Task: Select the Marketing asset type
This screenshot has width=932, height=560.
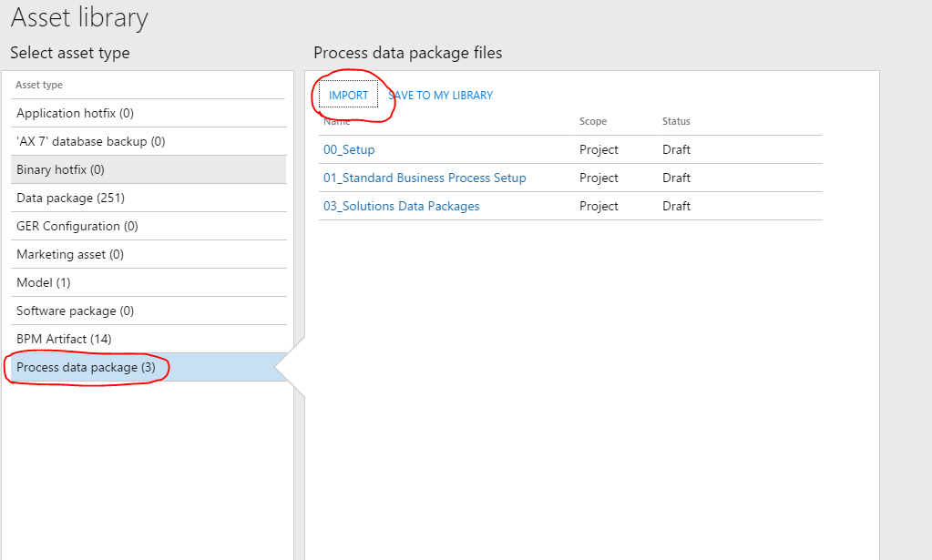Action: 72,254
